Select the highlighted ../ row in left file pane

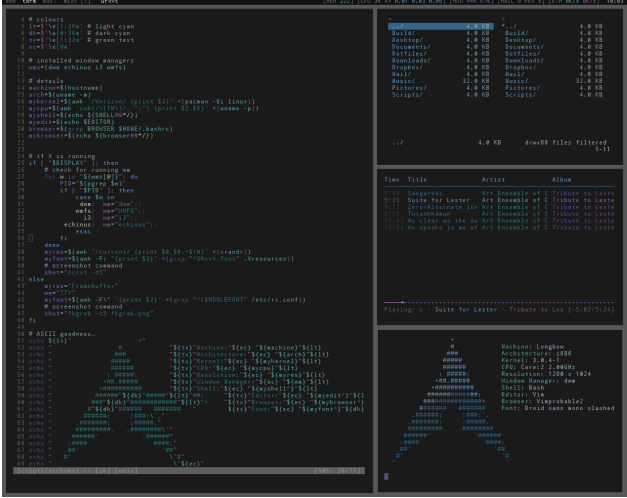441,26
